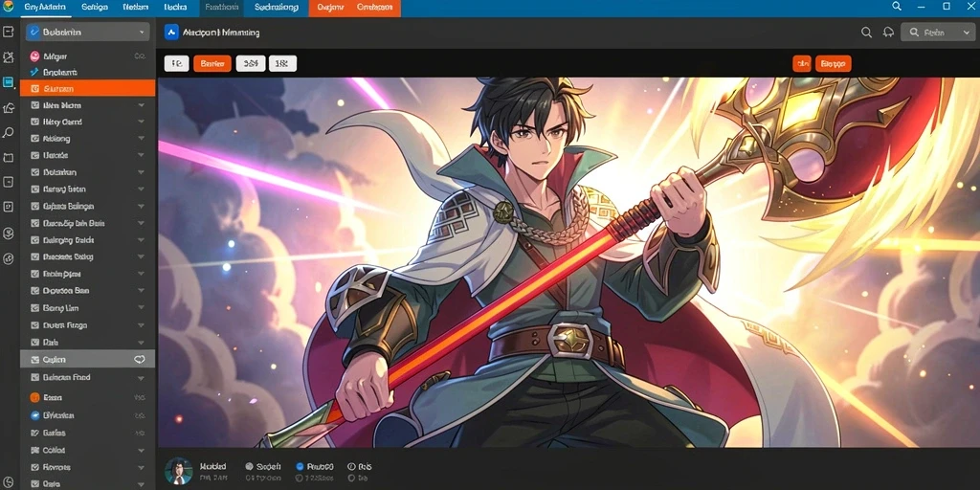The image size is (980, 490).
Task: Click the heart icon on the gray highlighted row
Action: [x=140, y=360]
